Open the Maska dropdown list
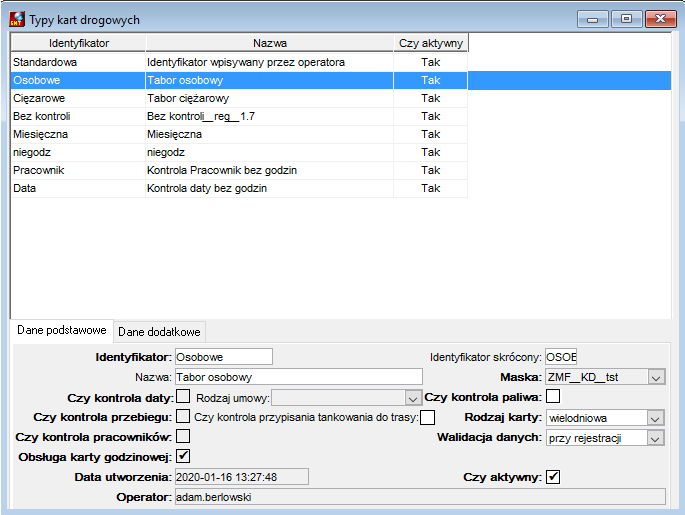 (x=656, y=377)
